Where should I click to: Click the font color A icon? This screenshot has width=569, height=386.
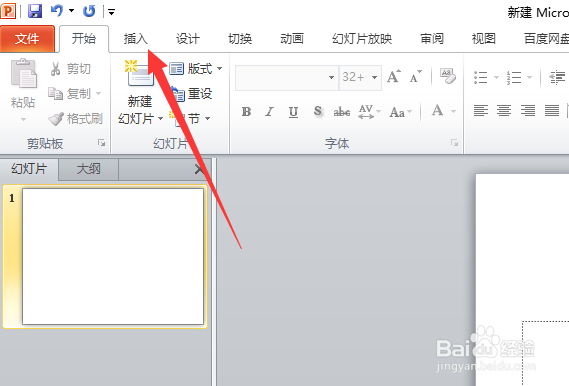437,111
